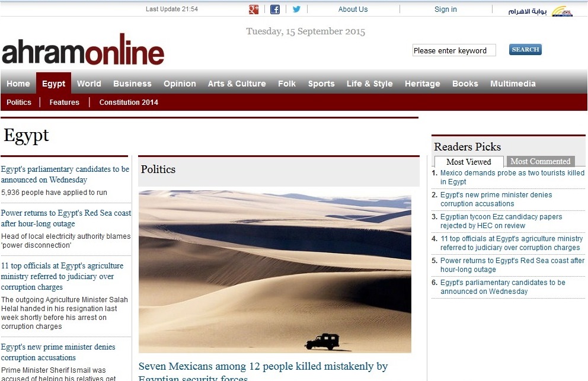Open Egyptian tycoon Ezz candidacy article
This screenshot has height=381, width=588.
[501, 221]
